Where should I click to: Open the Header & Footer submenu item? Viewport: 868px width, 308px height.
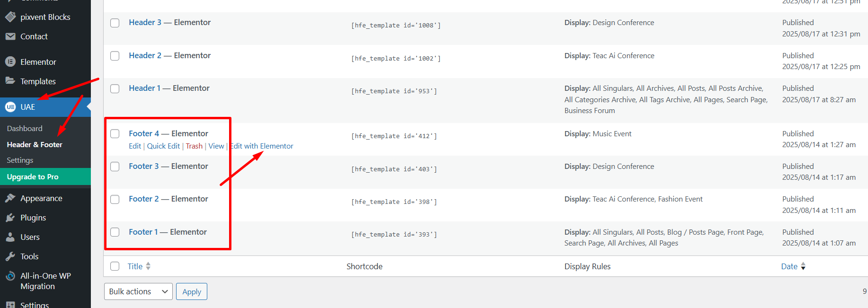[35, 145]
